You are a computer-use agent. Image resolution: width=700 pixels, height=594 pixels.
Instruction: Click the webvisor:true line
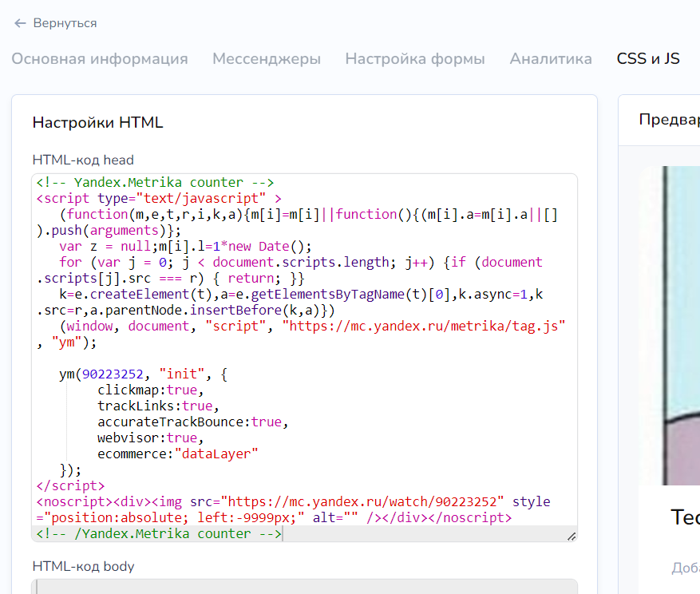tap(150, 438)
